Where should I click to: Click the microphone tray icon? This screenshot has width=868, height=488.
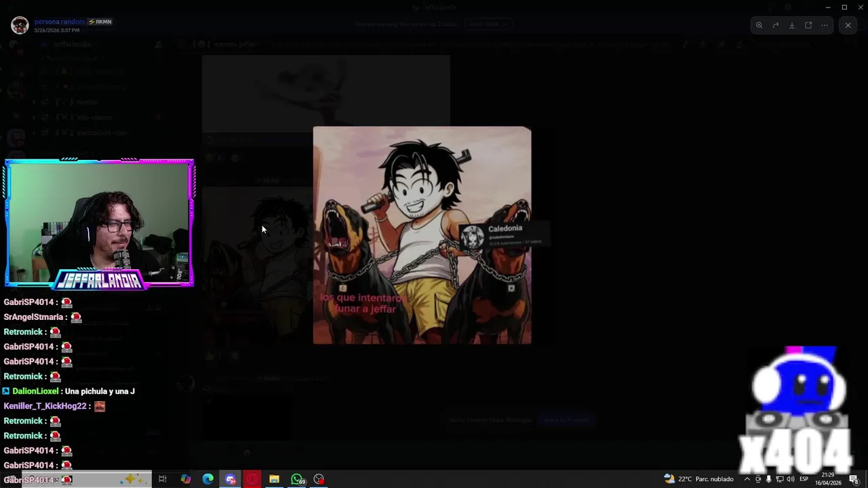pos(768,479)
